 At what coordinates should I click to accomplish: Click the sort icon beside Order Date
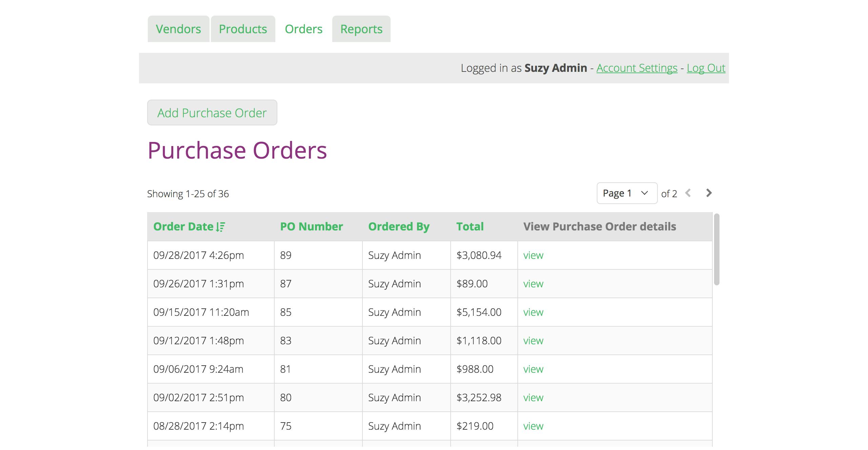pos(220,227)
